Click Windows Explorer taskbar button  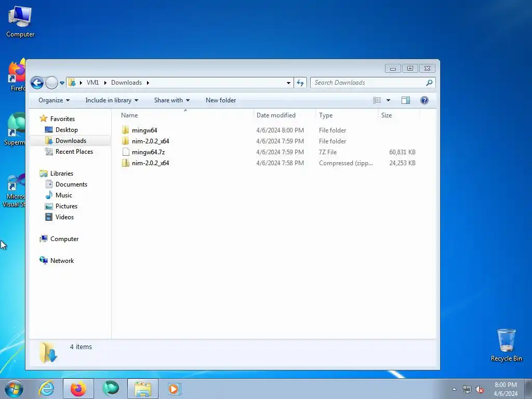point(143,389)
